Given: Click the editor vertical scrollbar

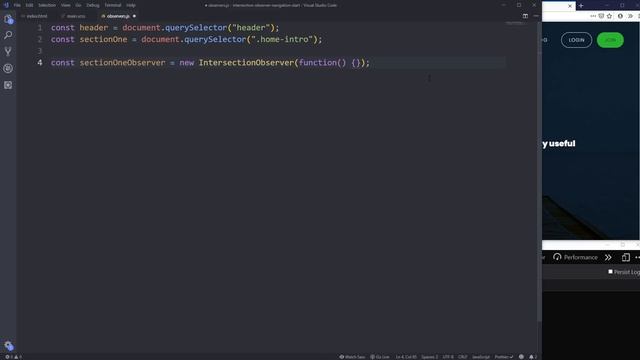Looking at the screenshot, I should tap(540, 171).
